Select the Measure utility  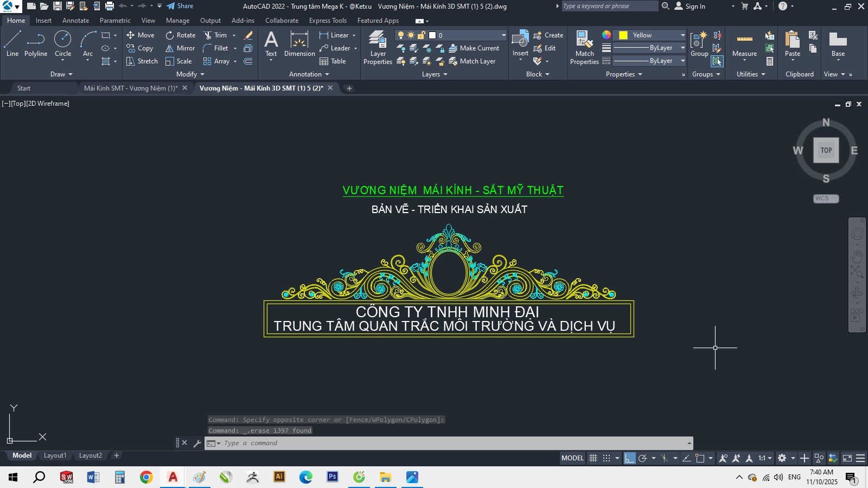coord(744,44)
